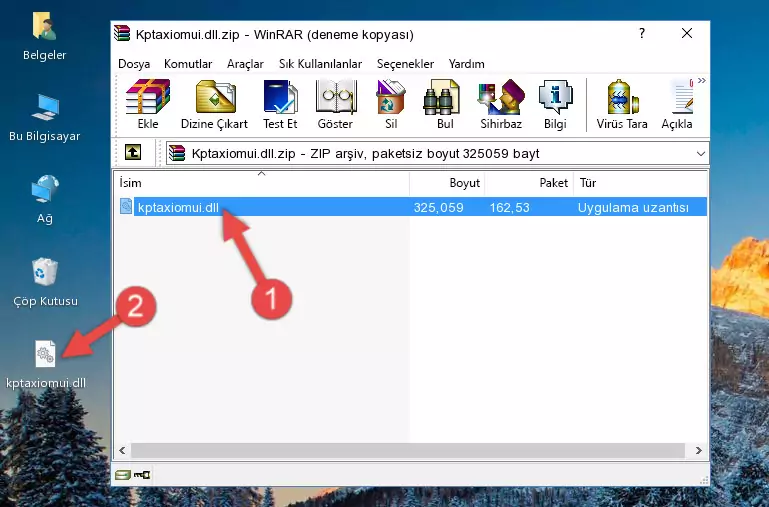Run Test Et on the archive

(x=280, y=104)
